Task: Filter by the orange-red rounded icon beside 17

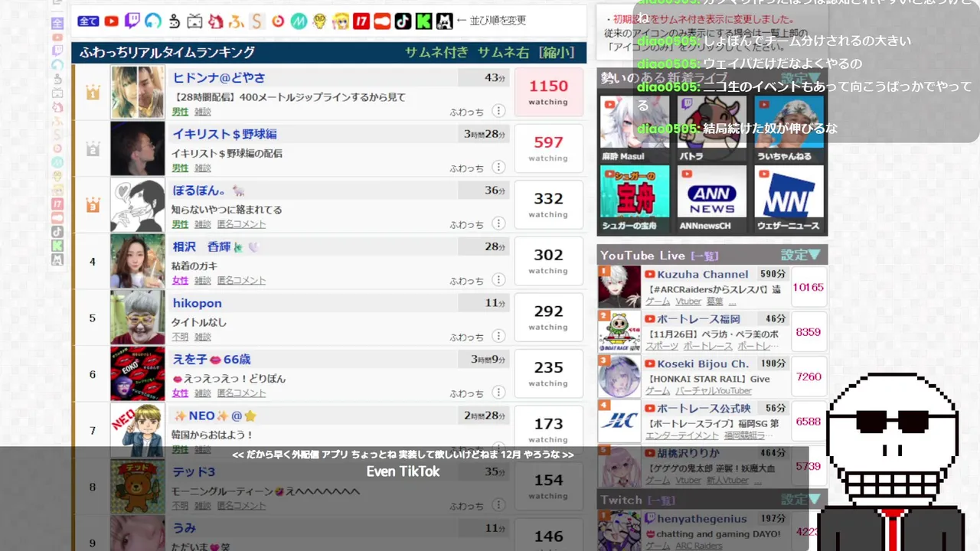Action: pyautogui.click(x=382, y=21)
